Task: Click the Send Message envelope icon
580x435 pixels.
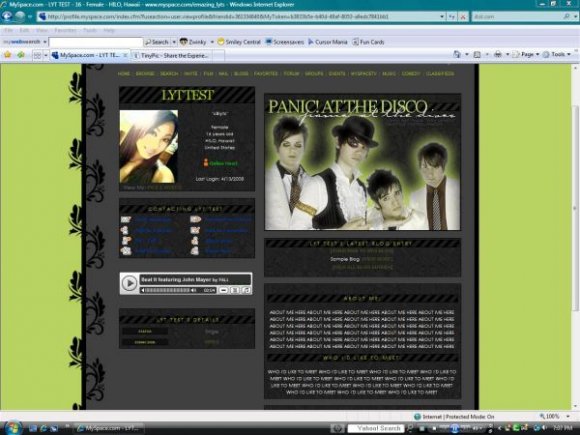Action: tap(126, 220)
